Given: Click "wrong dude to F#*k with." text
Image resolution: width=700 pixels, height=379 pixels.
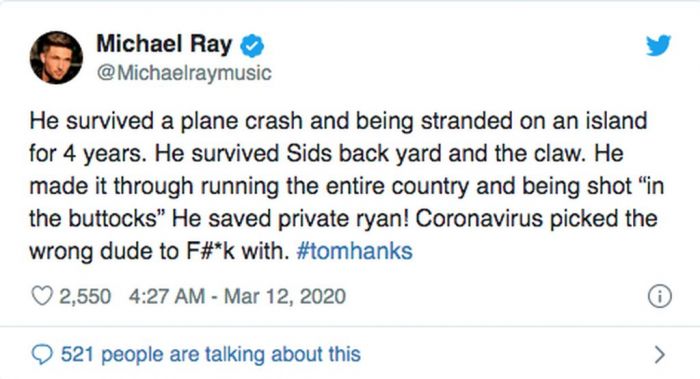Looking at the screenshot, I should click(159, 251).
